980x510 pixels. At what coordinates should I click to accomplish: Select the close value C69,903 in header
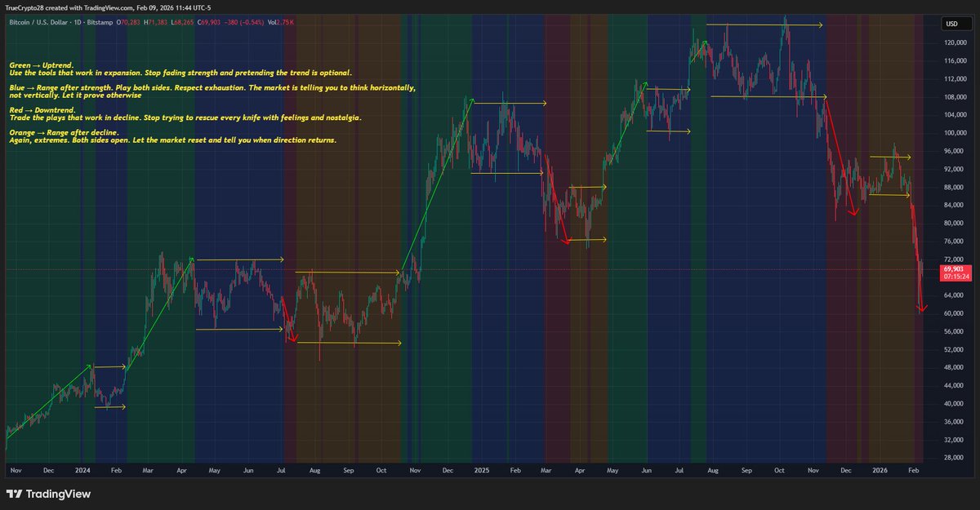pos(211,22)
